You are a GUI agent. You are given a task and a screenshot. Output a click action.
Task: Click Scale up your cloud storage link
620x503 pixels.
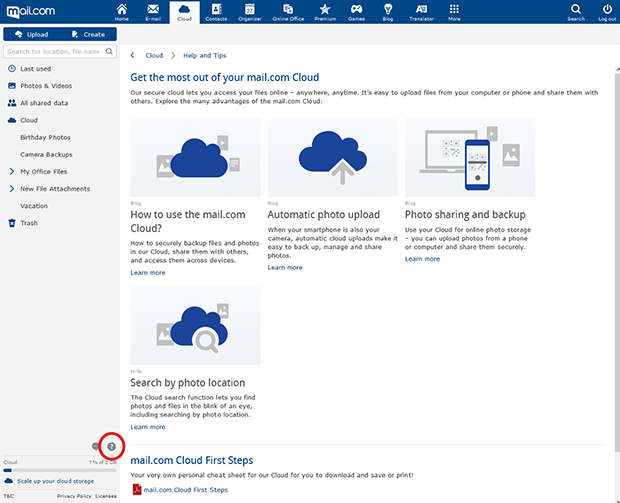[55, 481]
